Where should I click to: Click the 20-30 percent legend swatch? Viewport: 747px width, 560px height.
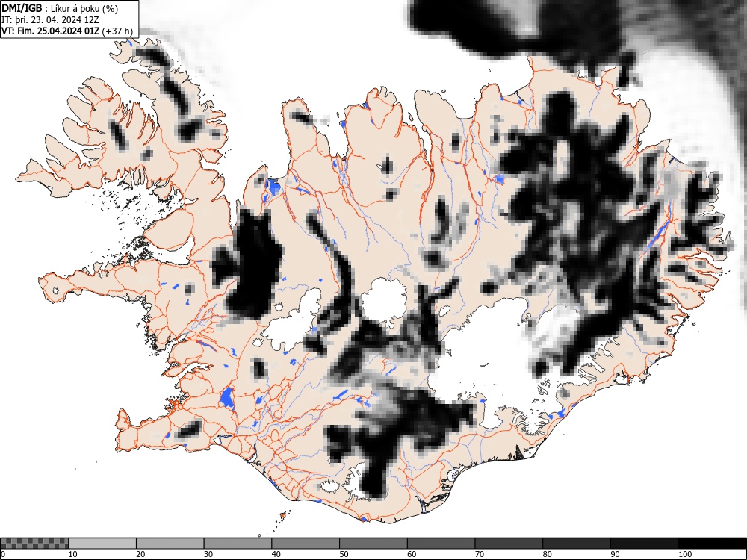pos(170,544)
